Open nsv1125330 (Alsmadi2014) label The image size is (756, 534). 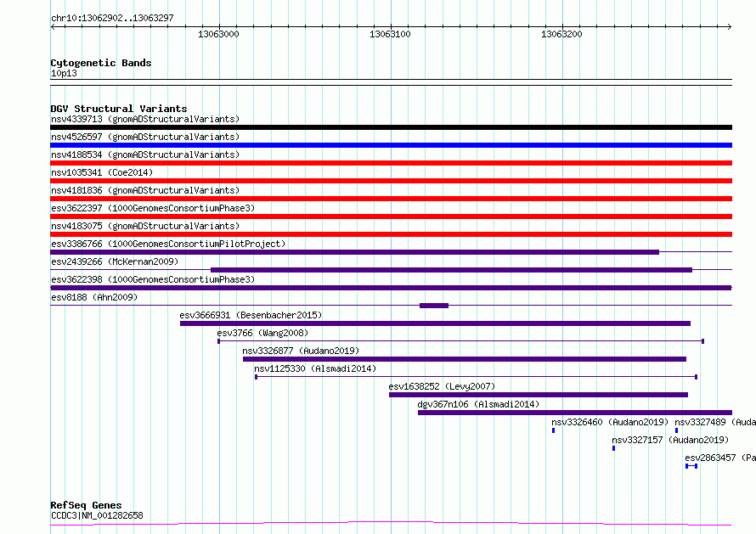pos(315,368)
